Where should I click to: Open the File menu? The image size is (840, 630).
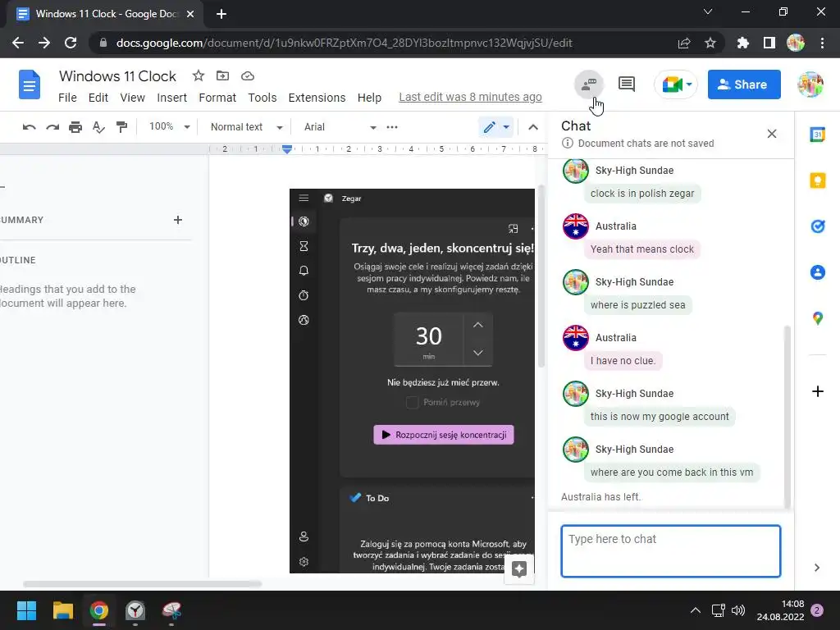[x=67, y=98]
